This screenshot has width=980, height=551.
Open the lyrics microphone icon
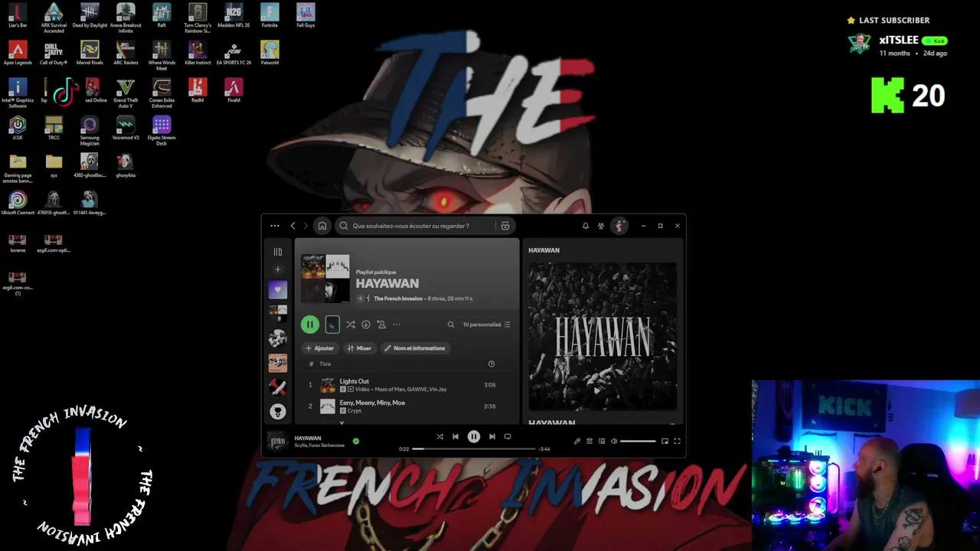[577, 441]
